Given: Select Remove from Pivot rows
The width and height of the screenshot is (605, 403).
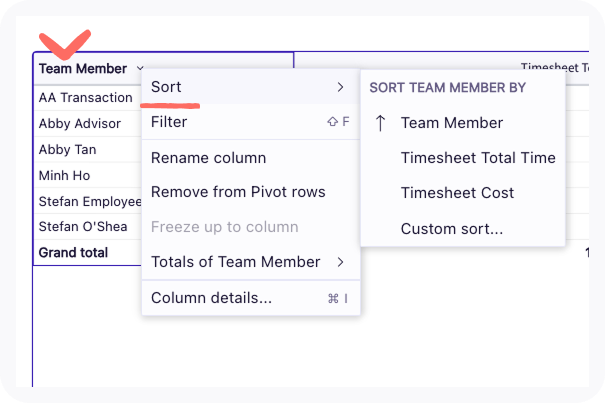Looking at the screenshot, I should pos(238,192).
